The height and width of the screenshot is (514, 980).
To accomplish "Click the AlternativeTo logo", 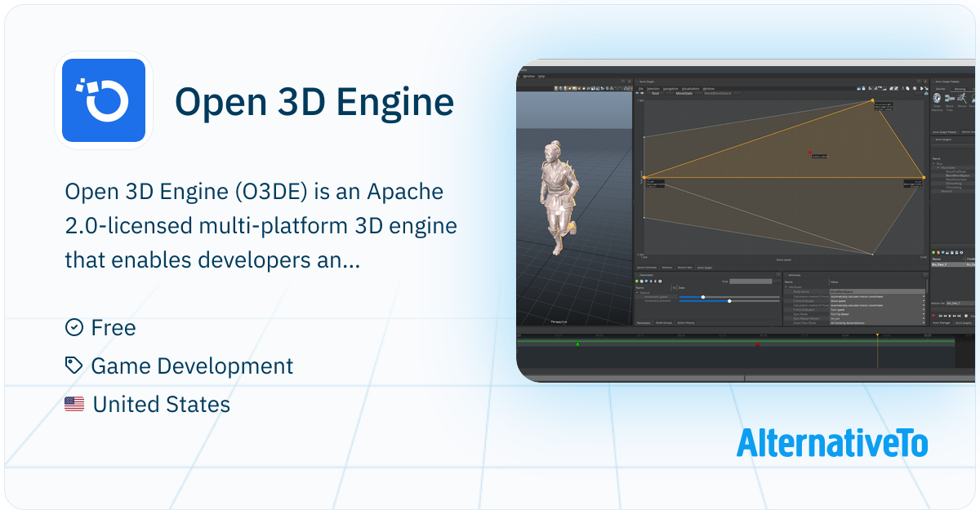I will 832,442.
